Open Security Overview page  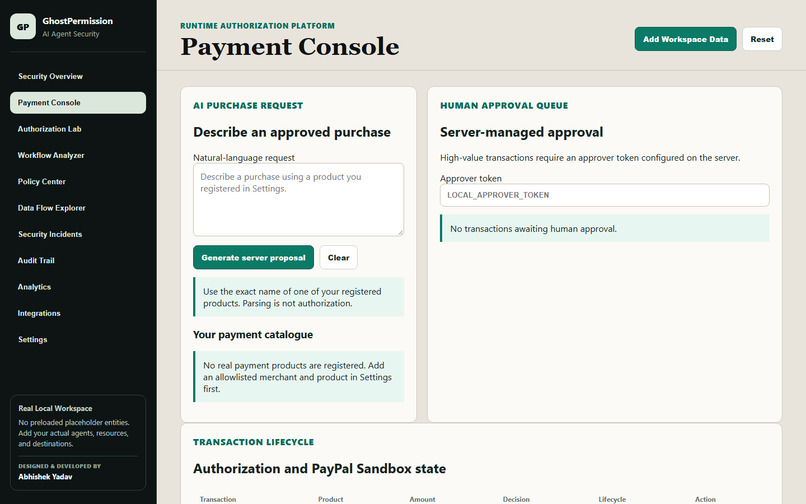[78, 76]
